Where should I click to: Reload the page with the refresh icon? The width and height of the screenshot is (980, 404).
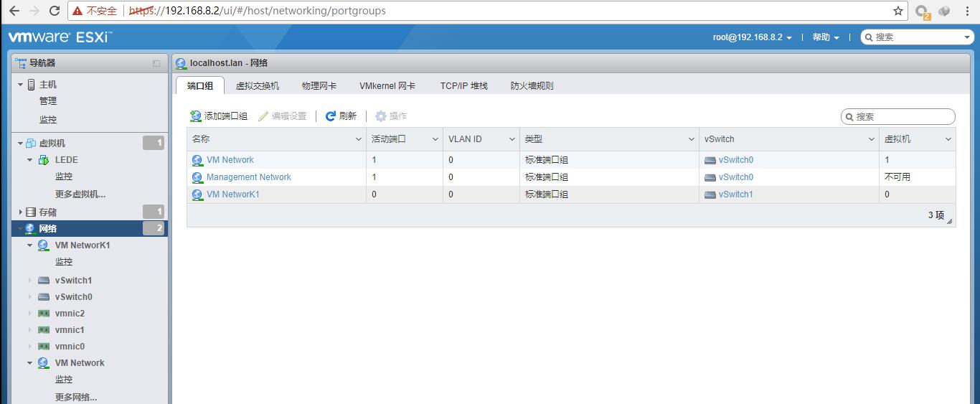(x=55, y=11)
